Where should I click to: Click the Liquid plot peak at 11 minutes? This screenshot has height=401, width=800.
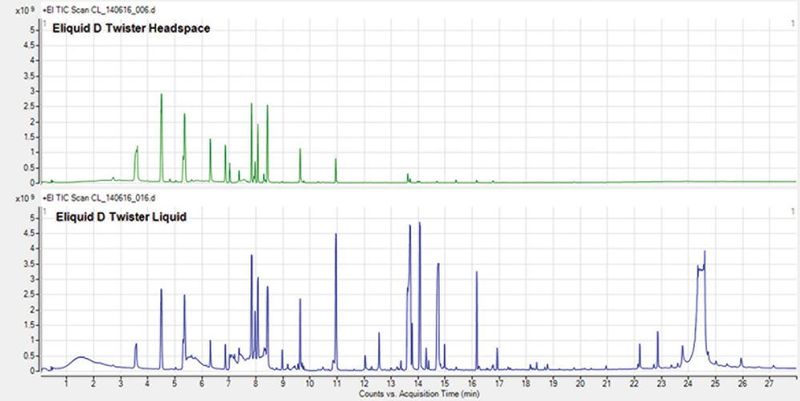[336, 302]
